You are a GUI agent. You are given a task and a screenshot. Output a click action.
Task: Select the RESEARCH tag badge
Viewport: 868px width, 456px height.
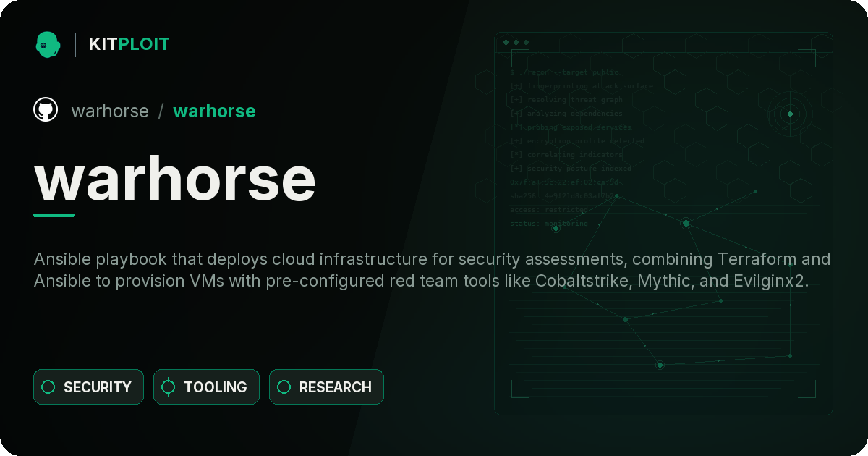[x=326, y=387]
